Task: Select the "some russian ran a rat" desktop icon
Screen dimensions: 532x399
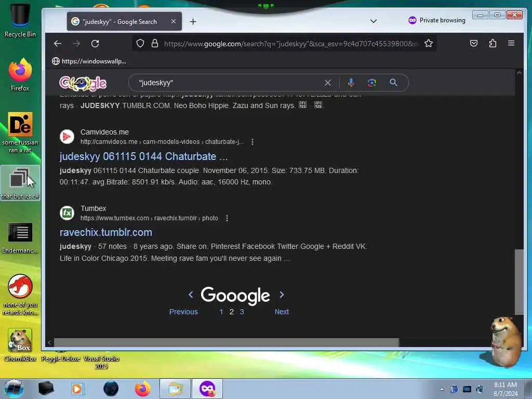Action: [20, 132]
